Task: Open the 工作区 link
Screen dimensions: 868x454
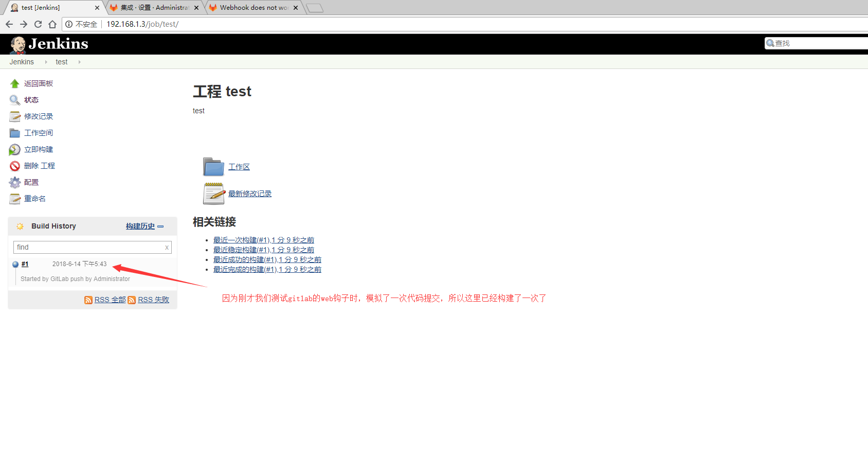Action: pos(239,167)
